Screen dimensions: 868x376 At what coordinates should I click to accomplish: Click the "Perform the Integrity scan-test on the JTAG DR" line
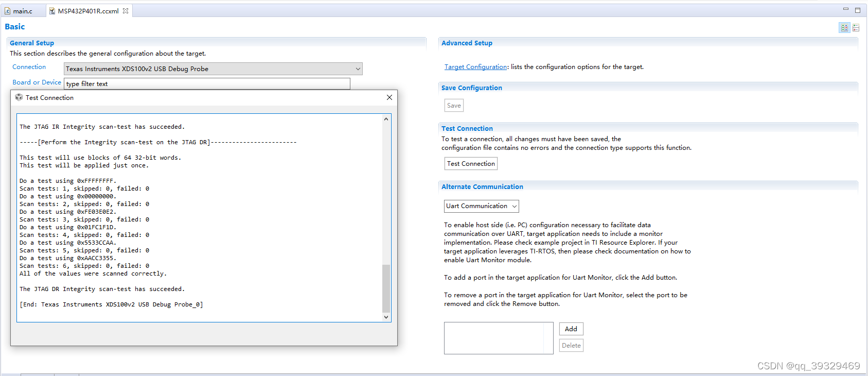click(158, 142)
